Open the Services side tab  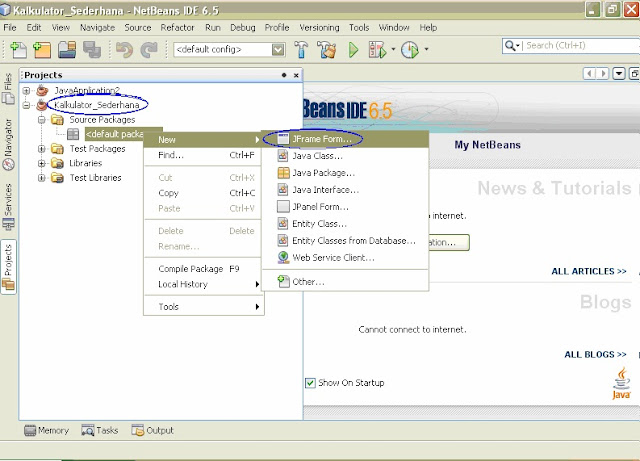click(x=8, y=207)
